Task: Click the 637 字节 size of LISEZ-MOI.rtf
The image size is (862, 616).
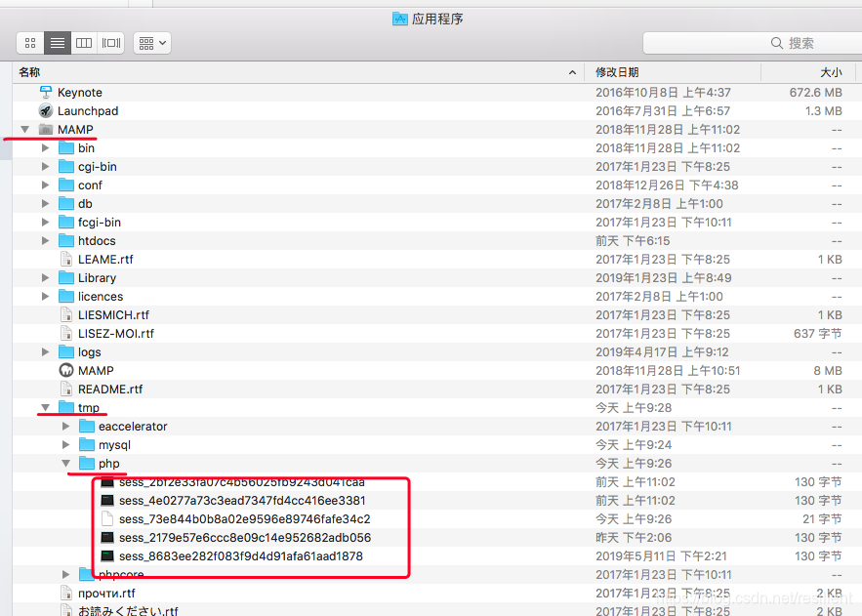Action: [x=818, y=334]
